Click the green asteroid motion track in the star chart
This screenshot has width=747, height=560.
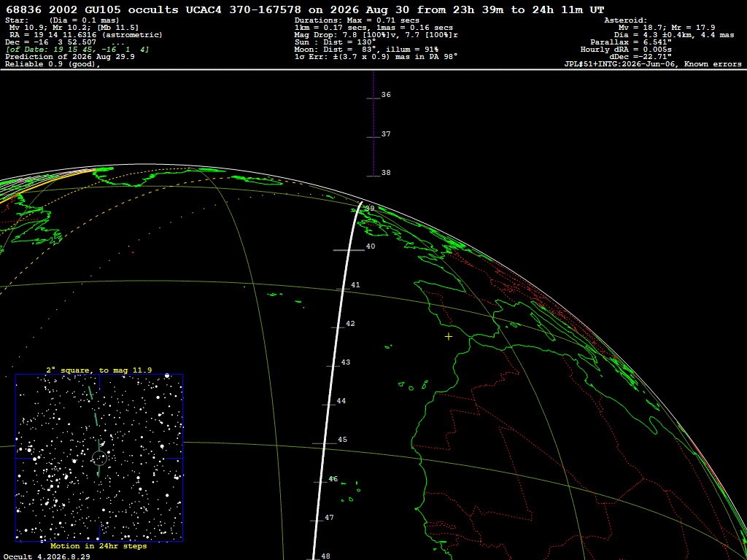pyautogui.click(x=96, y=431)
